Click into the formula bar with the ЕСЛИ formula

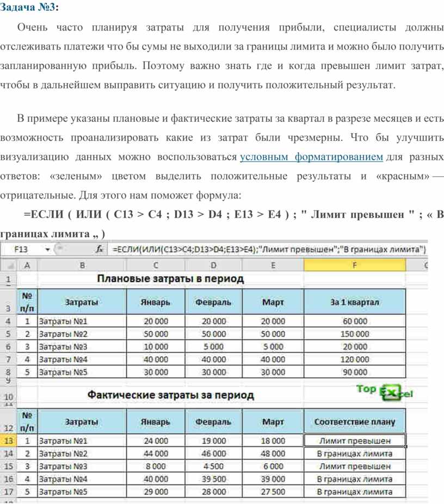pos(269,250)
